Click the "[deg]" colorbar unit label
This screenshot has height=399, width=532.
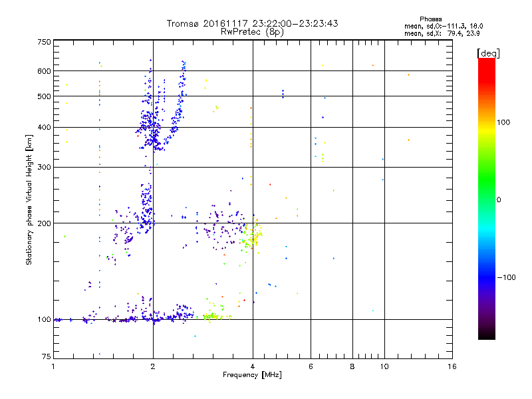[488, 53]
